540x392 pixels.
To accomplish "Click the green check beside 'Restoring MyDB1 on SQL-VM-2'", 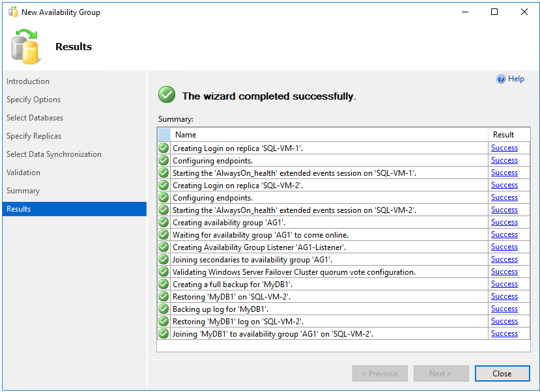I will tap(163, 296).
